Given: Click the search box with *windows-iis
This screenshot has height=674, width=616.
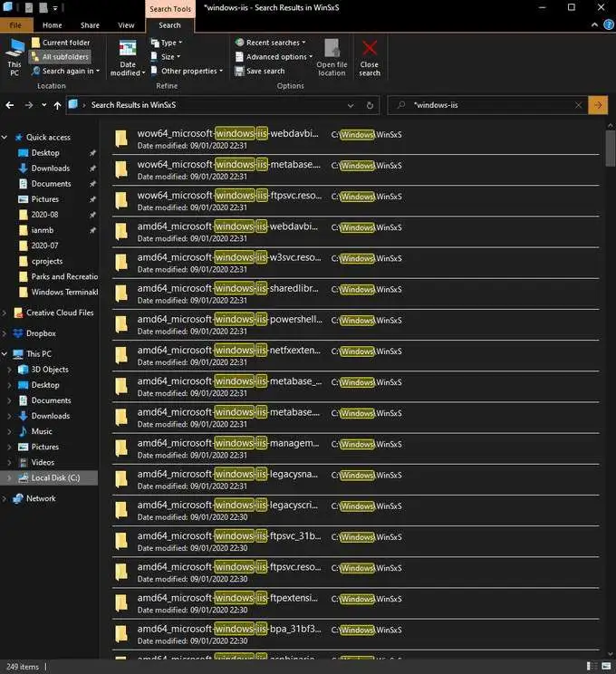Looking at the screenshot, I should (x=488, y=105).
